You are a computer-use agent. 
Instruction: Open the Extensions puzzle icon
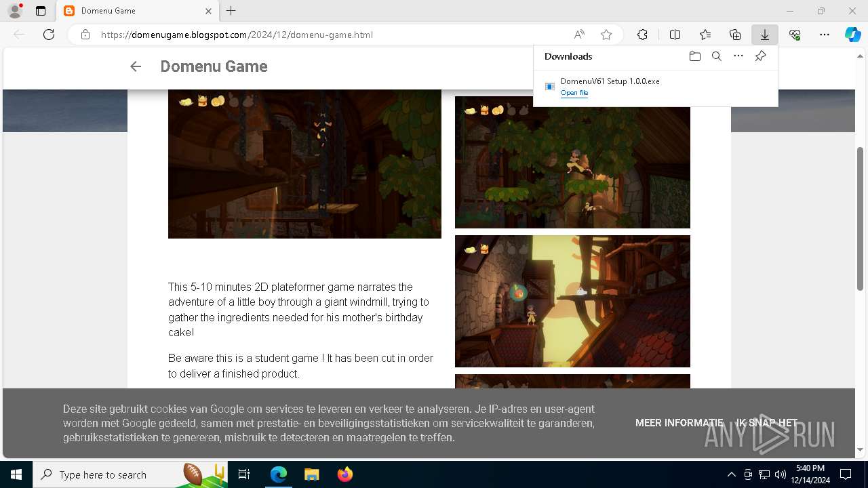pos(642,35)
